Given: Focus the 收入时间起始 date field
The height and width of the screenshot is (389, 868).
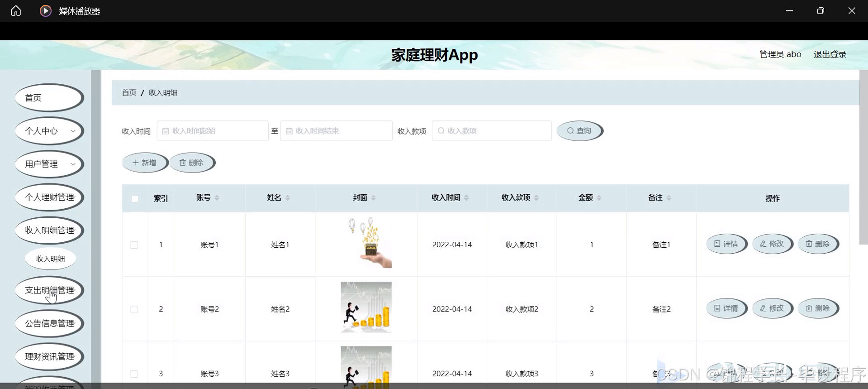Looking at the screenshot, I should coord(213,131).
